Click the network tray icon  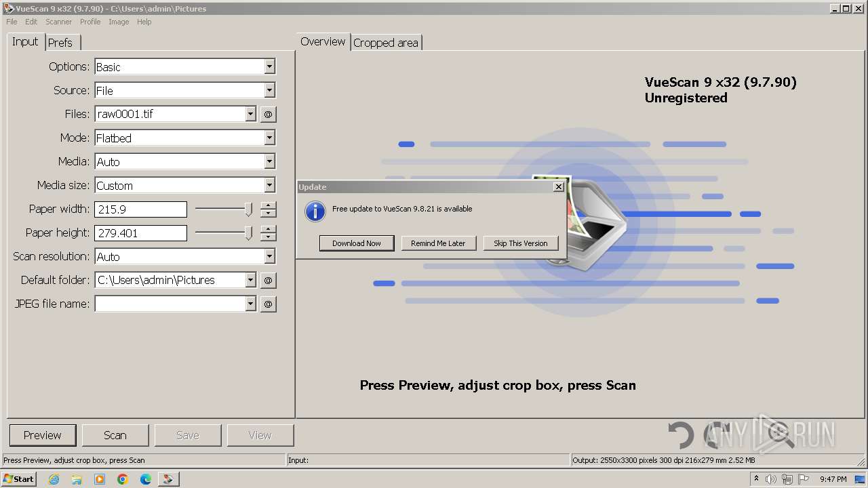click(787, 479)
